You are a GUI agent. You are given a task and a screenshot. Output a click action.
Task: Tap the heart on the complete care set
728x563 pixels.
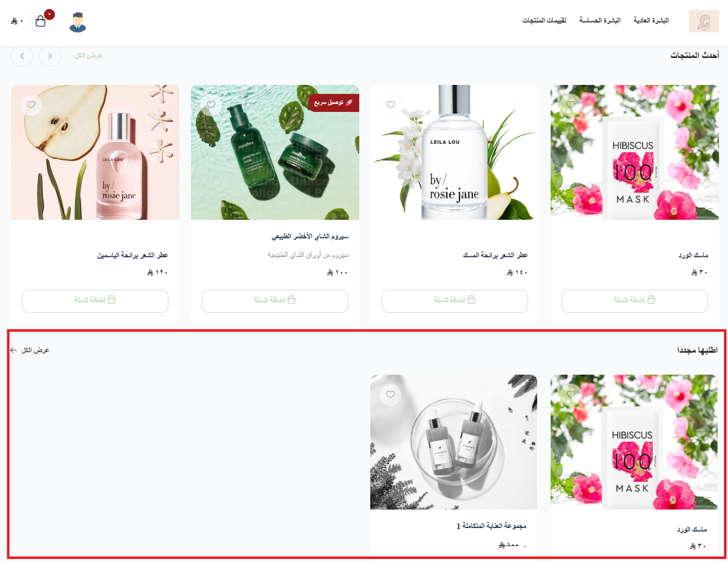tap(391, 394)
